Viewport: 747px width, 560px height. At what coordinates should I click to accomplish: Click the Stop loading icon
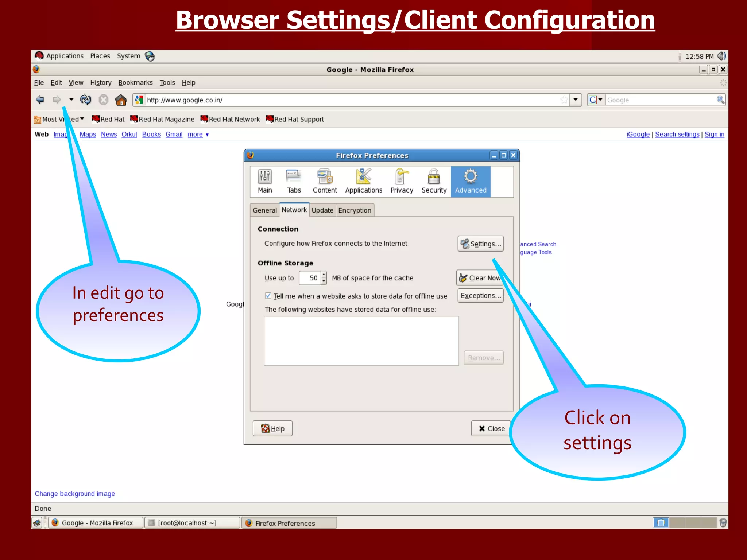click(x=104, y=100)
